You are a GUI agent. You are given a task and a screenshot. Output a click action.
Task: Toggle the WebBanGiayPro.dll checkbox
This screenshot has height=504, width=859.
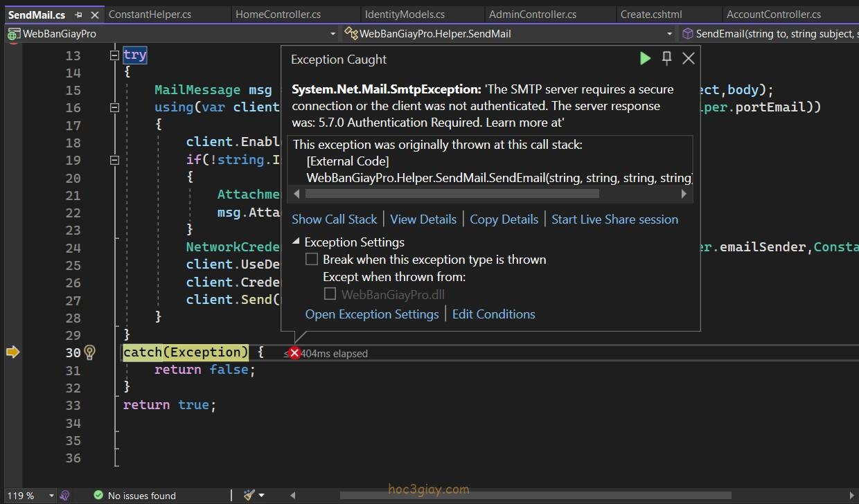[x=330, y=294]
